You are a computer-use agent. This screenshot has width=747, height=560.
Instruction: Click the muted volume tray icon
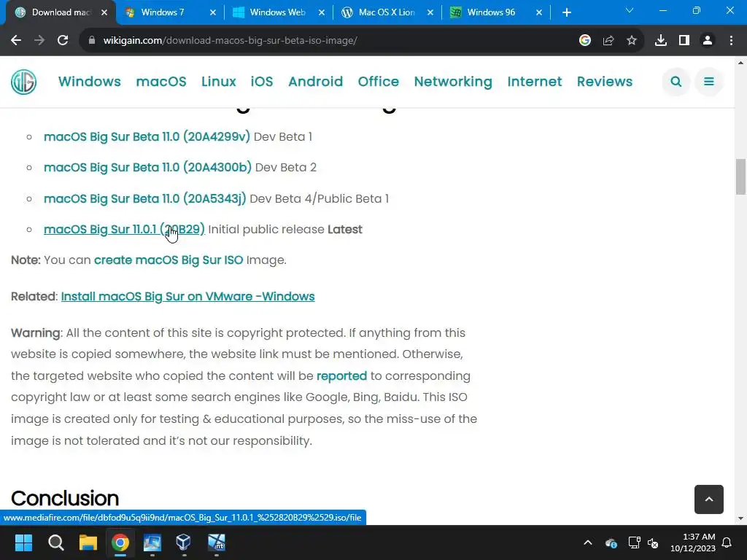pos(653,542)
